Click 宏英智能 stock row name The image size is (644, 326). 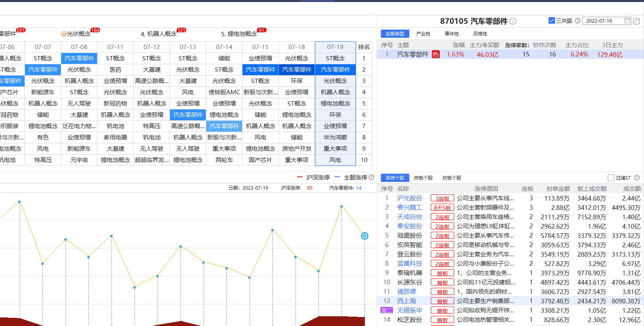(410, 245)
